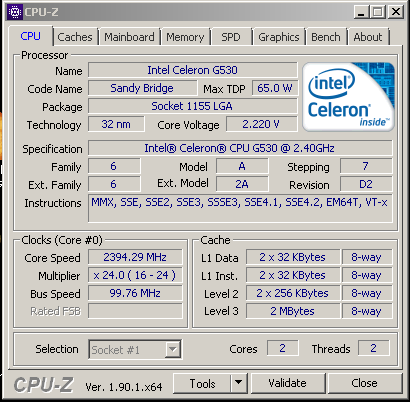
Task: Click the Core Speed value field
Action: pos(135,257)
